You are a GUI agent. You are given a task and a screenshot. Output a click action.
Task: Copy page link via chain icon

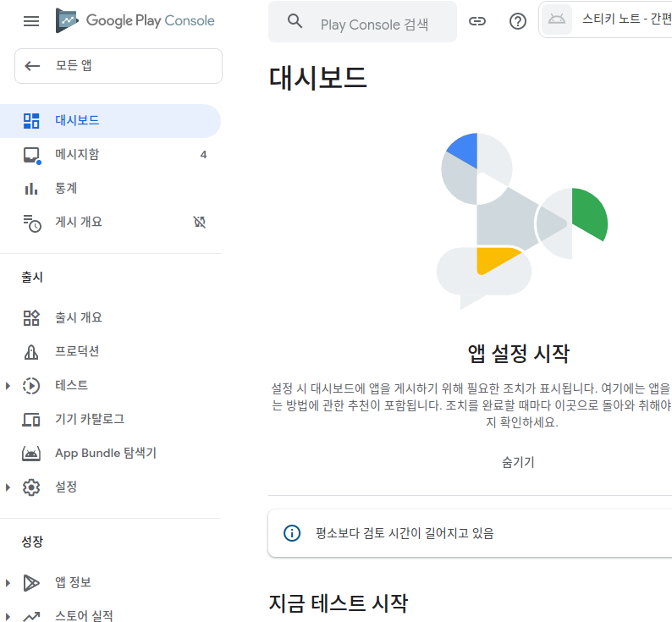(x=477, y=21)
